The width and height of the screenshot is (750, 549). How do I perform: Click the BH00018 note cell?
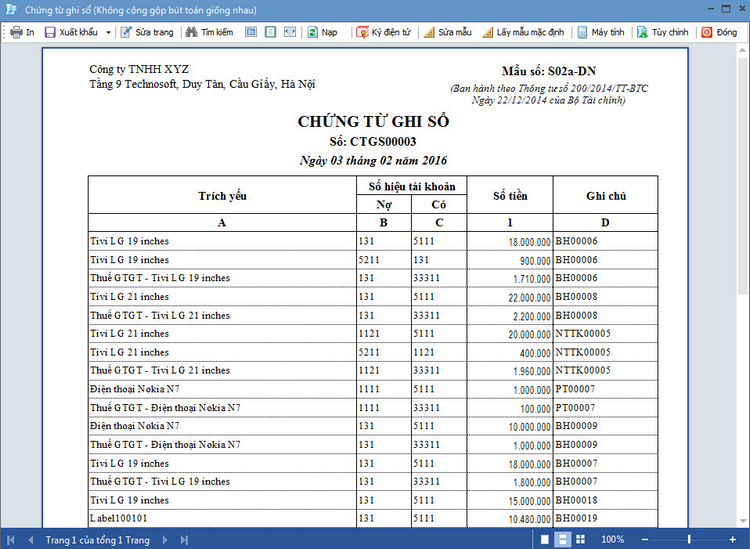click(x=576, y=500)
